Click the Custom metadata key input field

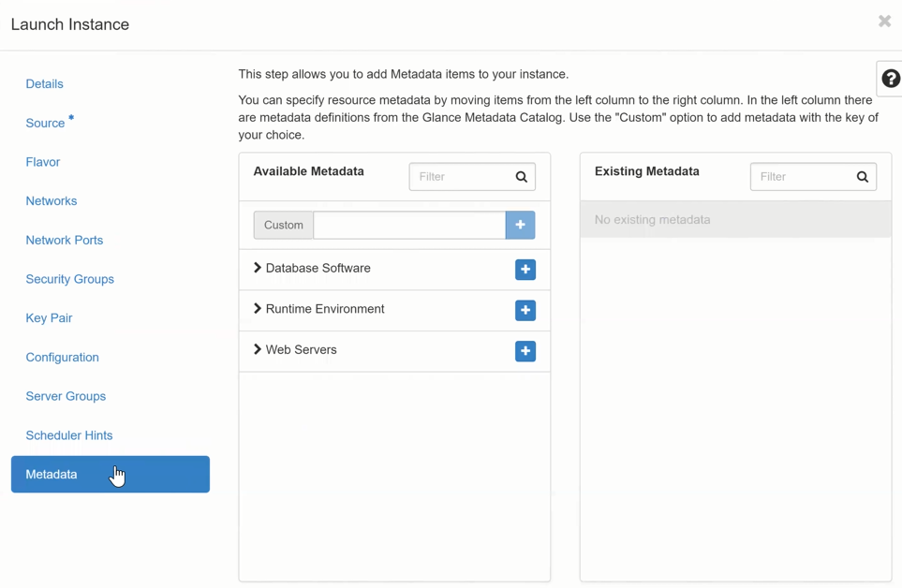pyautogui.click(x=409, y=225)
